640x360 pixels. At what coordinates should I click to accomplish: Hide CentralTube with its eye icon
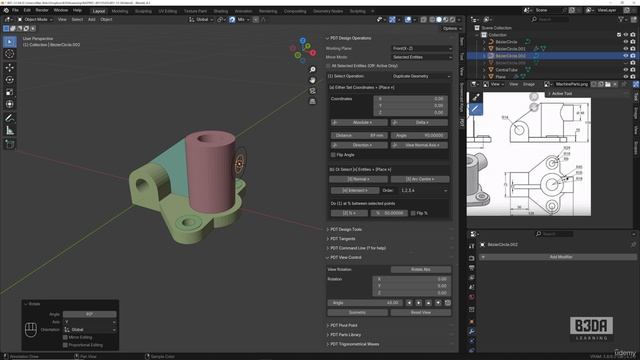tap(626, 69)
